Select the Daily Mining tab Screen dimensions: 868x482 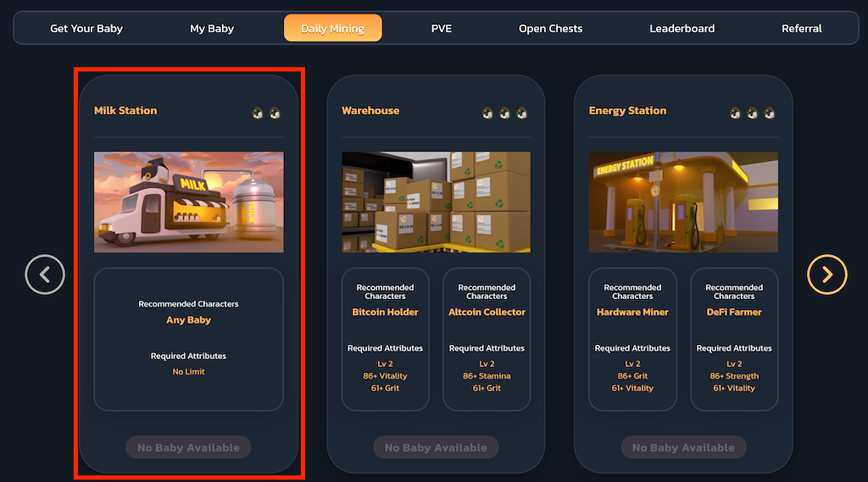click(332, 28)
